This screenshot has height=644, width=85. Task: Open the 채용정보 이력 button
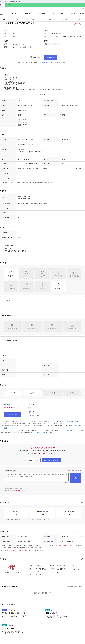[x=76, y=570]
